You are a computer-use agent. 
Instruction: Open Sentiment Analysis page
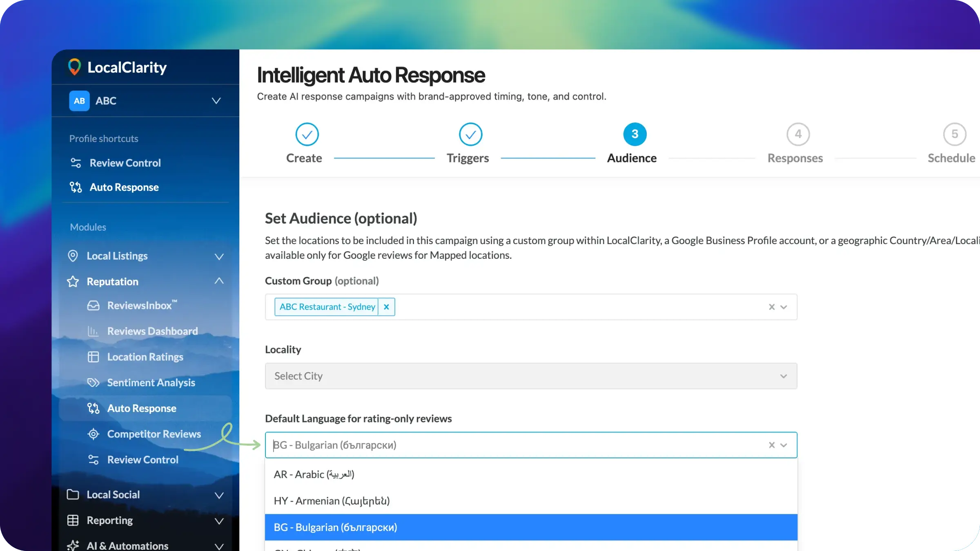pos(151,383)
